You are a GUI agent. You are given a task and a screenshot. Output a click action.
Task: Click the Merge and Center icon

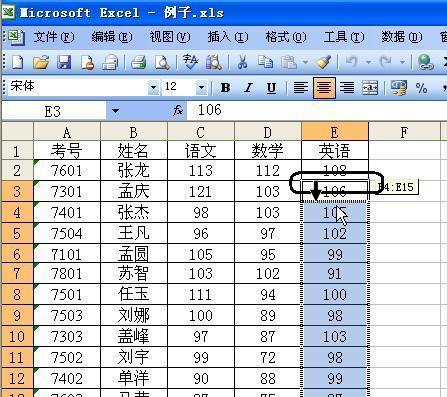[x=370, y=88]
